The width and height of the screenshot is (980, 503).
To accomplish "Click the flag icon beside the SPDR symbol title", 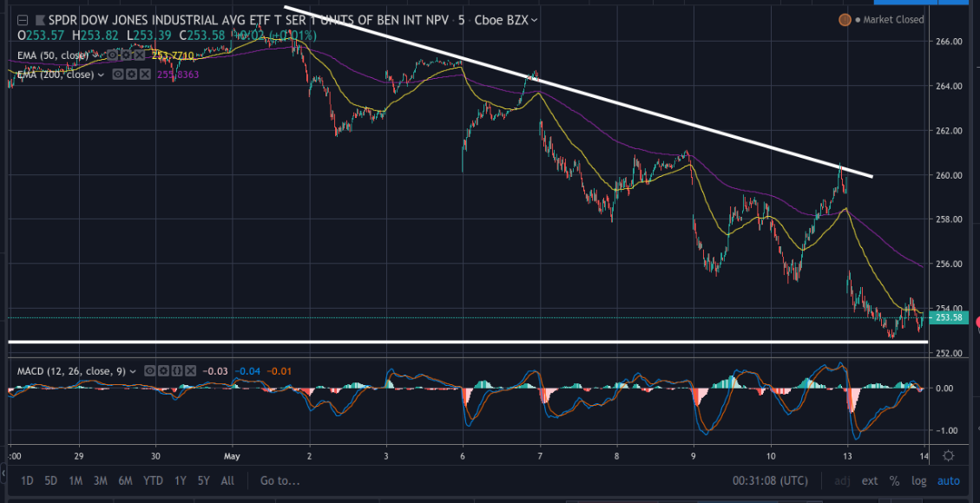I will coord(41,20).
